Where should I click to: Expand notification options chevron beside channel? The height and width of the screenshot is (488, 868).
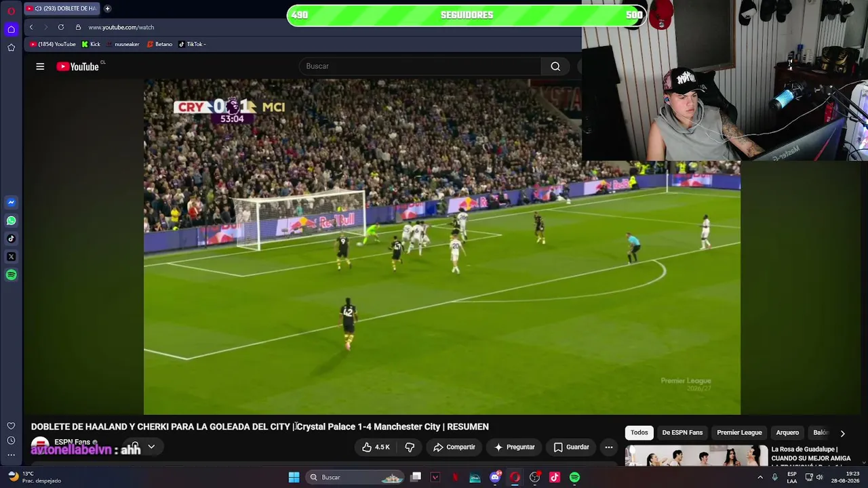[151, 447]
